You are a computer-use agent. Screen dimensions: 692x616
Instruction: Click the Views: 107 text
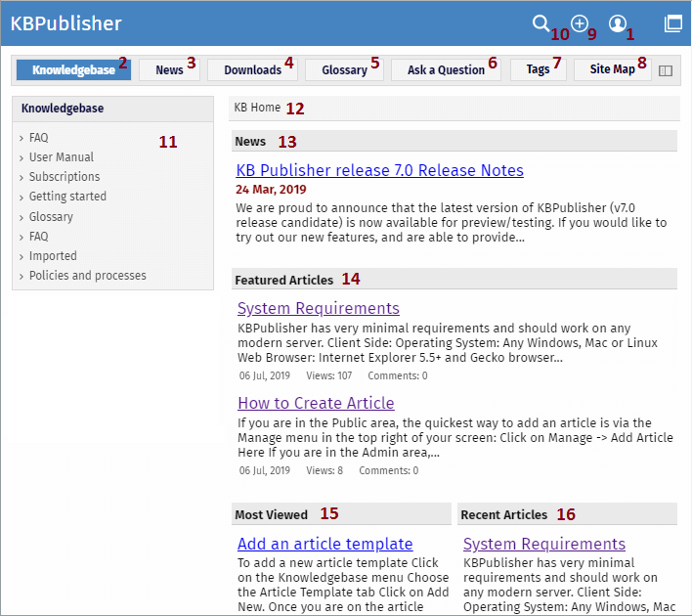[328, 375]
